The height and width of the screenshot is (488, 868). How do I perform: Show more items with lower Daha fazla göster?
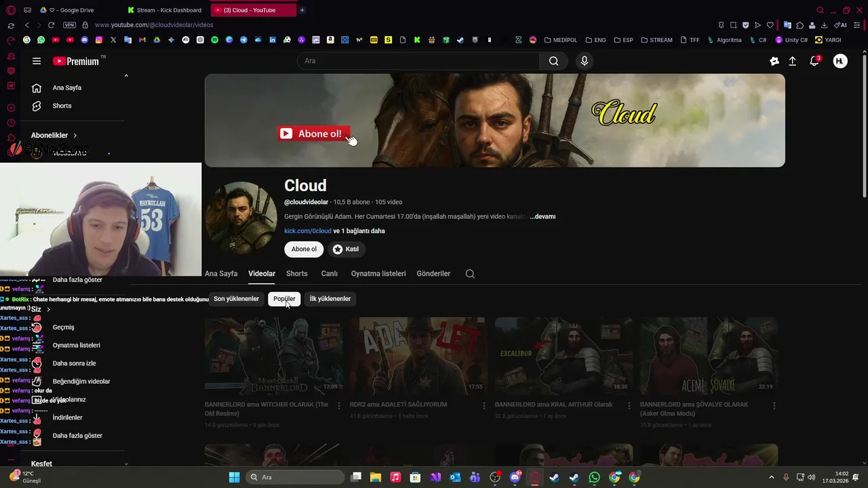(x=77, y=435)
